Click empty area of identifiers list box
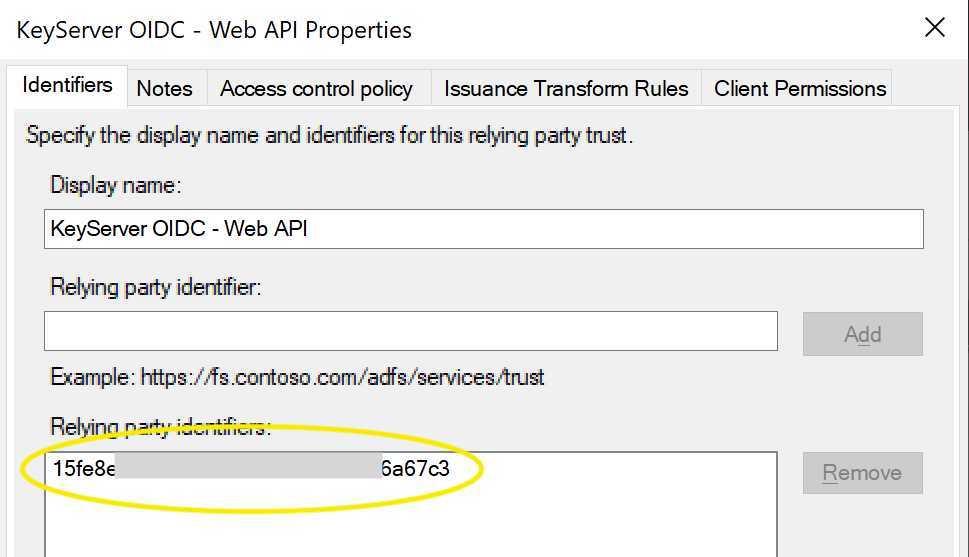This screenshot has width=969, height=557. click(410, 520)
